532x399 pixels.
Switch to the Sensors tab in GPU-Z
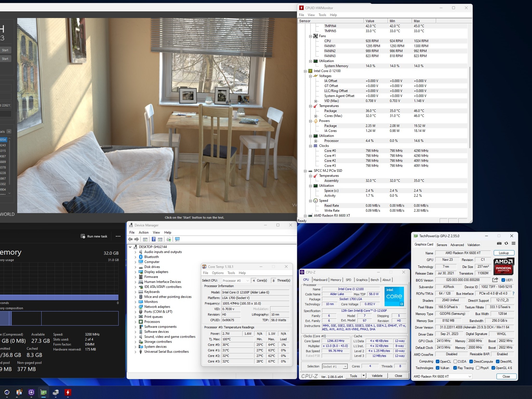tap(442, 245)
